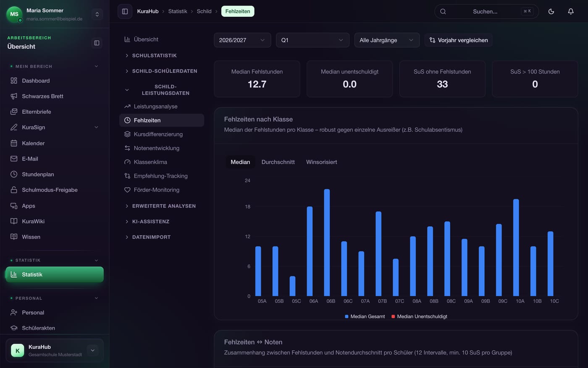Click the Vorjahr vergleichen button
Screen dimensions: 588x368
click(x=458, y=40)
